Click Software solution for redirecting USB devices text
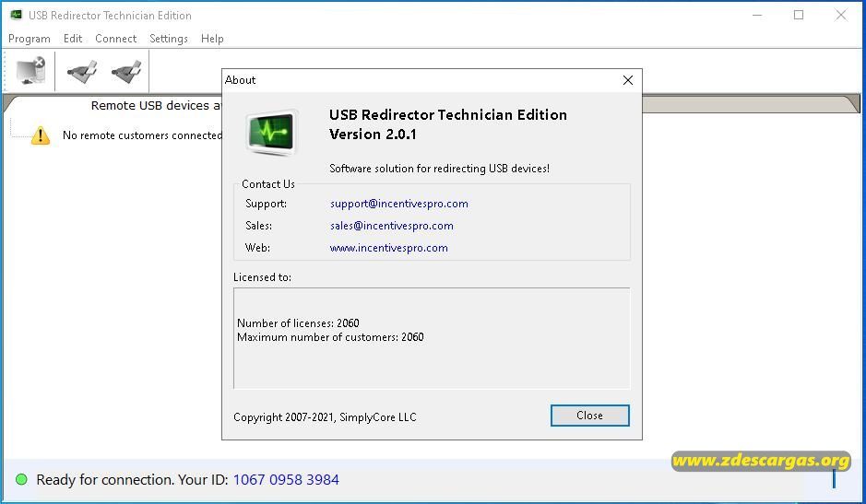This screenshot has height=504, width=866. pos(439,169)
